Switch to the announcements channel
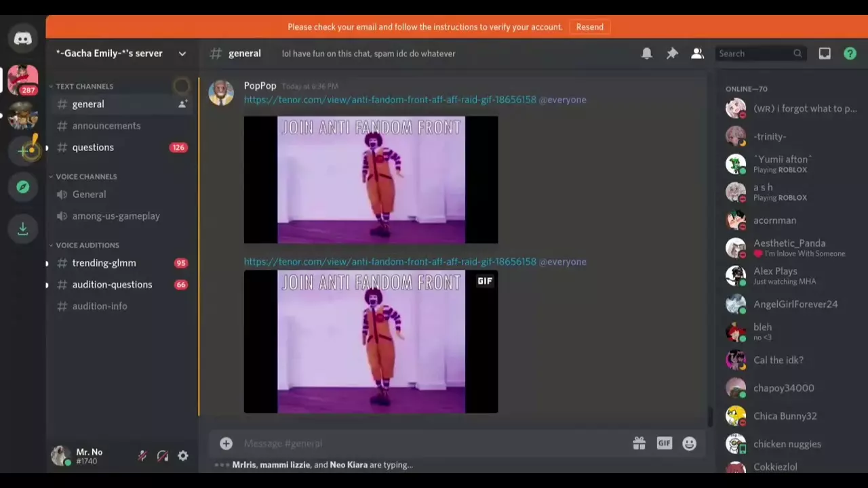This screenshot has height=488, width=868. 106,126
